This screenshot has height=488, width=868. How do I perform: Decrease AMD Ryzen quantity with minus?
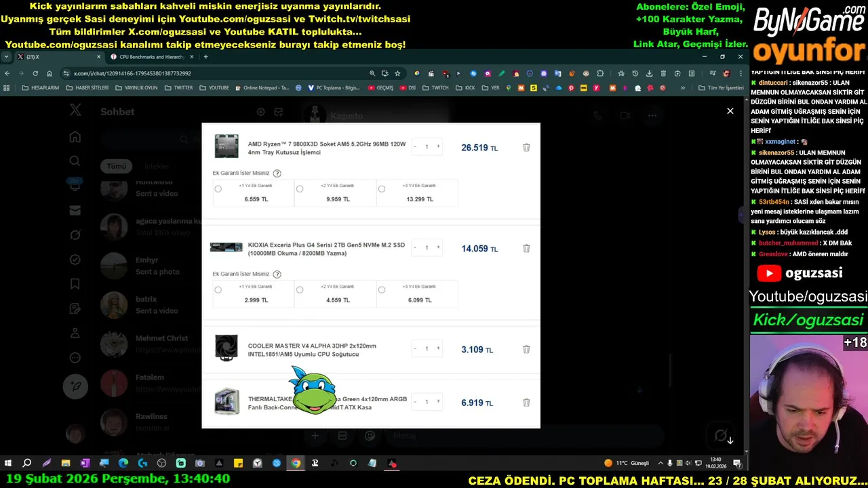point(415,146)
